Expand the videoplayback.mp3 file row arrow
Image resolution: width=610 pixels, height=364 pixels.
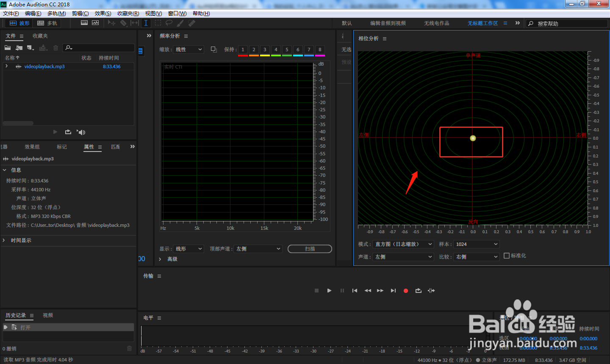[7, 66]
